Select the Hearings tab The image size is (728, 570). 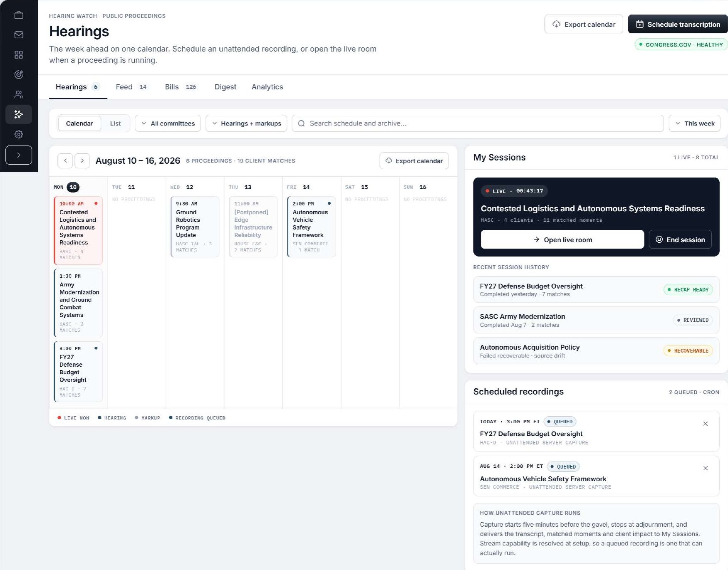tap(78, 87)
